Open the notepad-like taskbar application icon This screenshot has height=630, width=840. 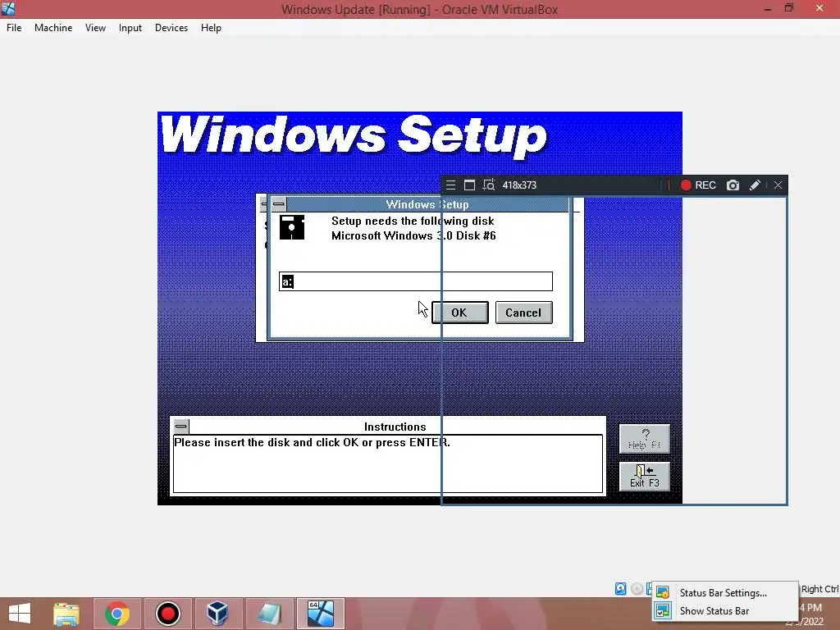(x=269, y=614)
